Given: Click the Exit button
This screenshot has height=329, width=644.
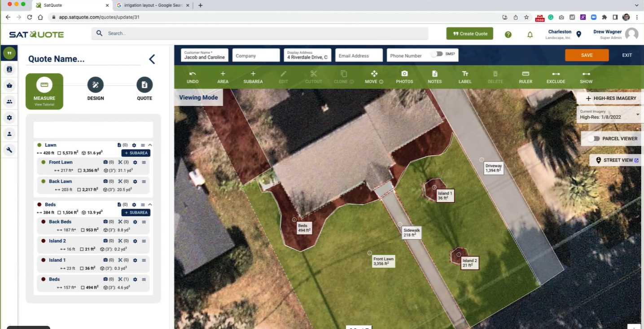Looking at the screenshot, I should [627, 55].
